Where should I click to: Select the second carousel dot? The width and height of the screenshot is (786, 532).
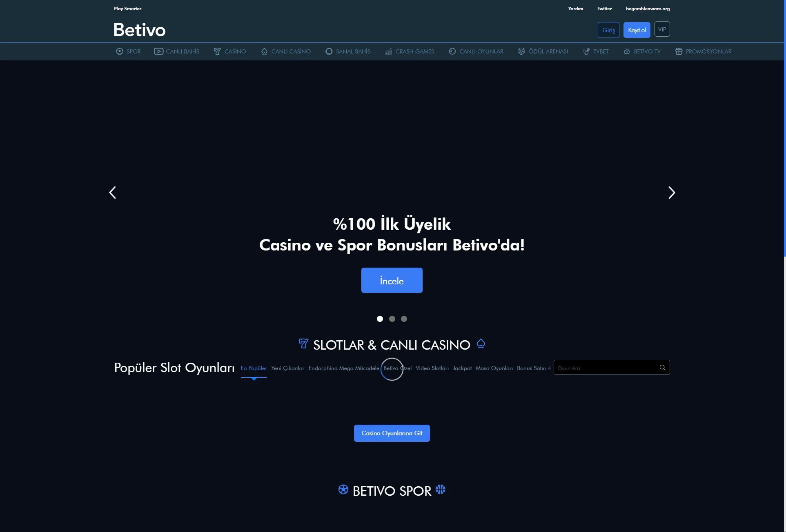(x=392, y=319)
